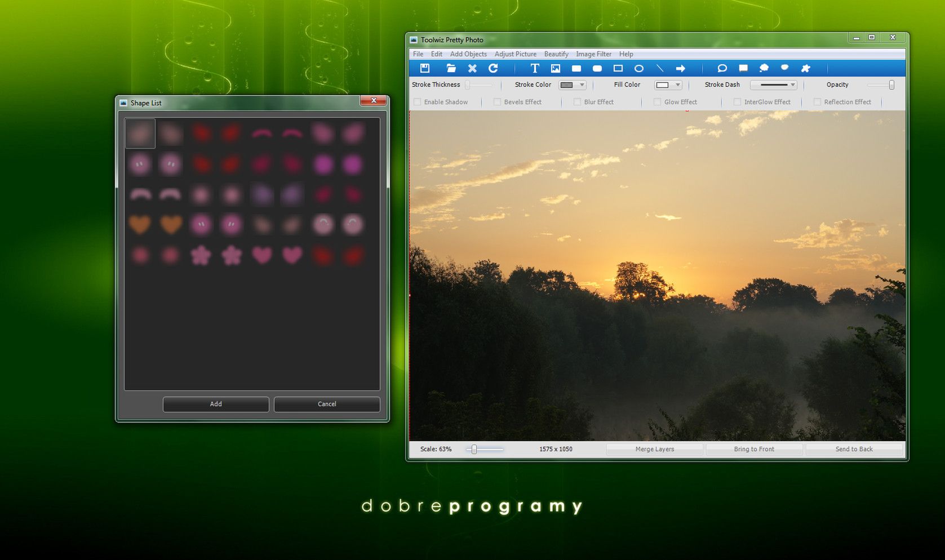
Task: Select the Text tool (T icon)
Action: [535, 68]
